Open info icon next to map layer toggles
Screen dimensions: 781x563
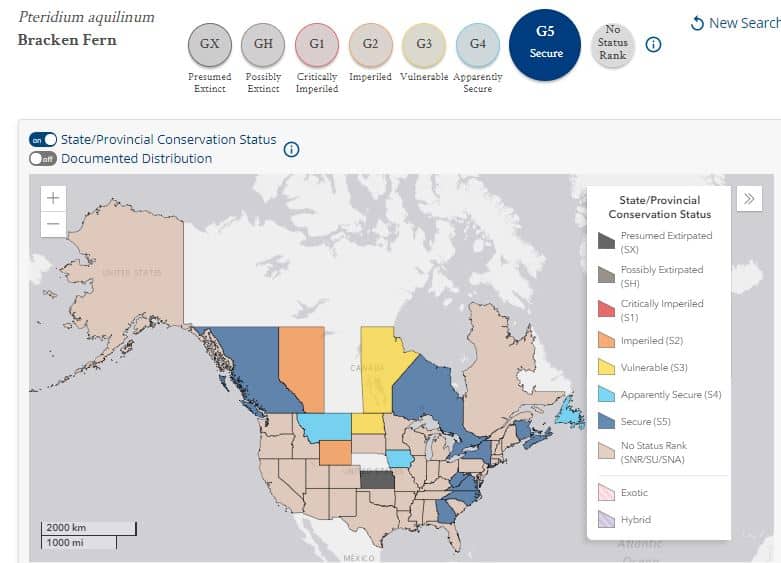(x=291, y=149)
